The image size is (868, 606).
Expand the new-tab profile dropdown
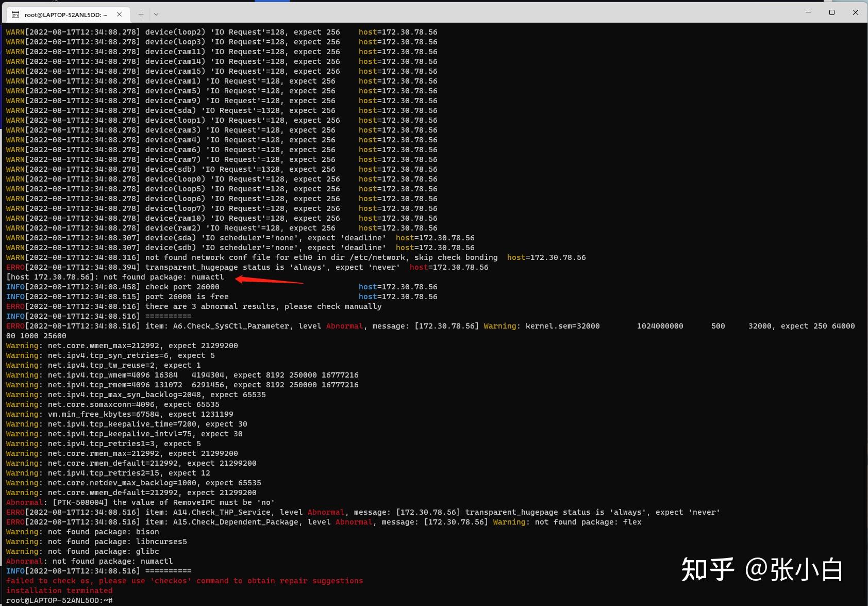[x=156, y=14]
